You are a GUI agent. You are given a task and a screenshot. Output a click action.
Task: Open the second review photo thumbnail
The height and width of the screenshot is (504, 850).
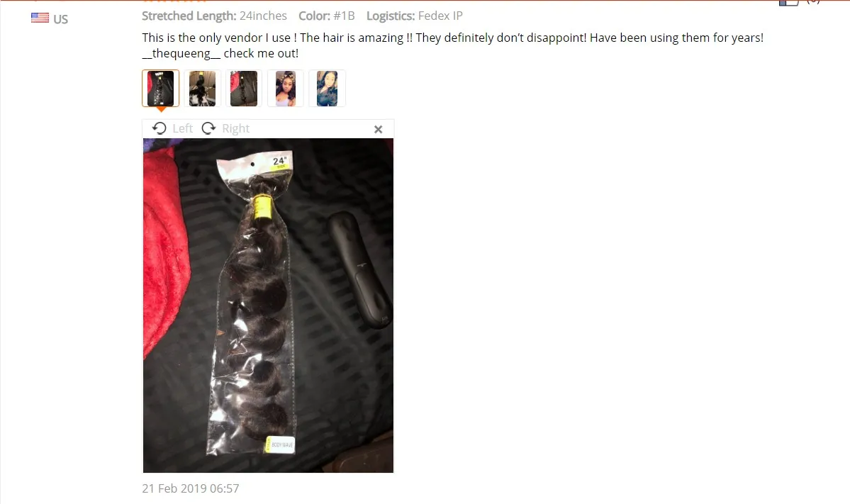point(202,89)
